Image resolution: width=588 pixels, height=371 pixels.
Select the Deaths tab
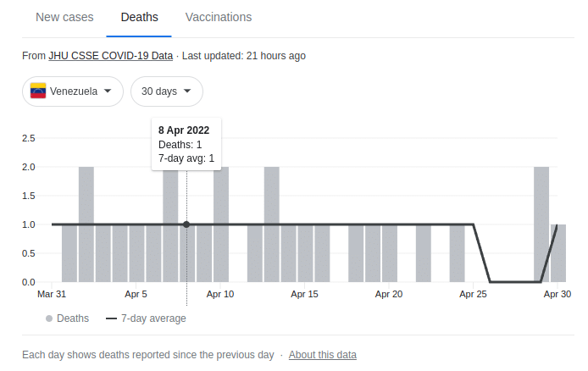pyautogui.click(x=139, y=17)
